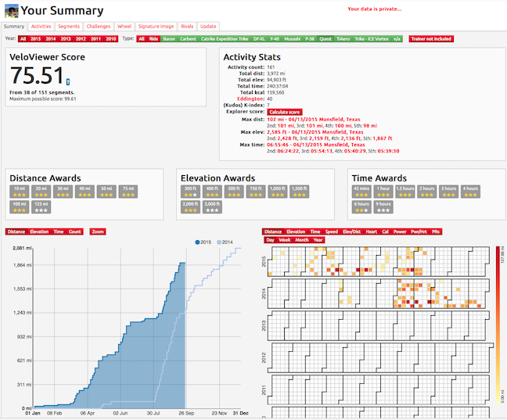Select the 9 hours time award badge
The width and height of the screenshot is (507, 420).
point(383,207)
